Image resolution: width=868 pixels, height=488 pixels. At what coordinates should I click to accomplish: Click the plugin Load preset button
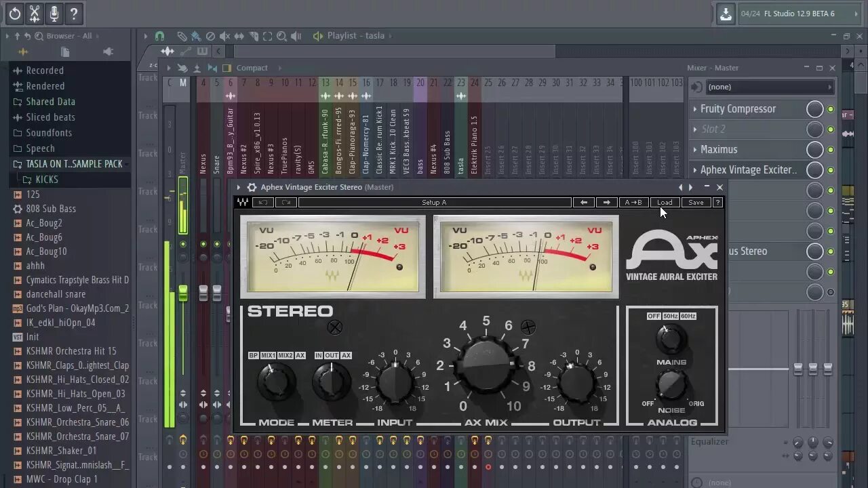[x=665, y=202]
